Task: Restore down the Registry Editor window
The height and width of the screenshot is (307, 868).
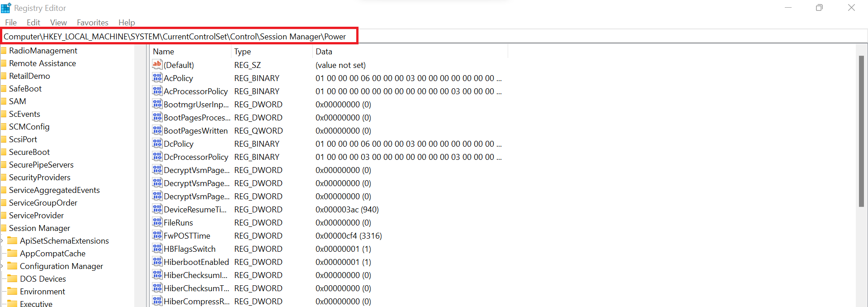Action: tap(819, 8)
